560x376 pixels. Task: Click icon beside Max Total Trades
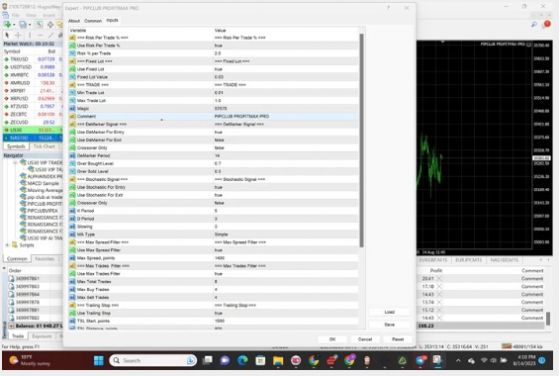click(x=72, y=281)
